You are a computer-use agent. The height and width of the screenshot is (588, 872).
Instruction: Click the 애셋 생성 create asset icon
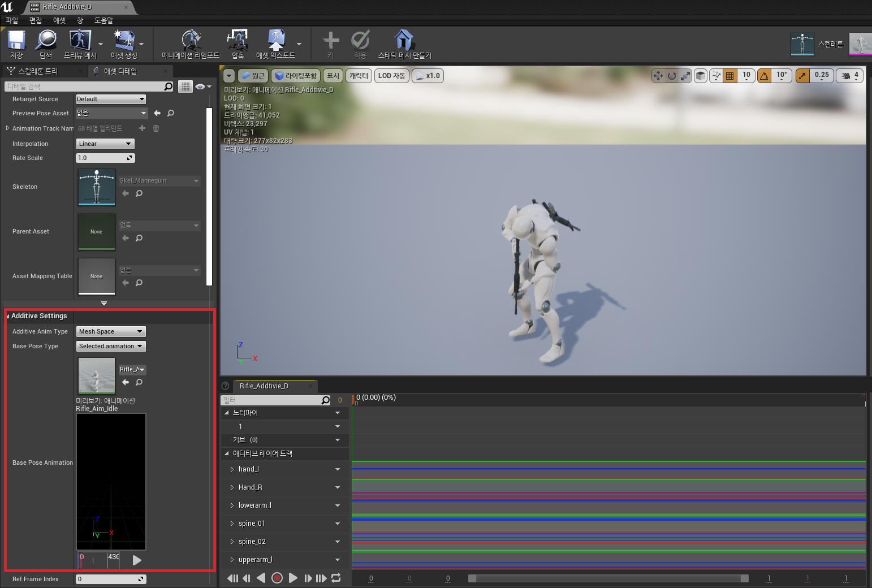[124, 44]
